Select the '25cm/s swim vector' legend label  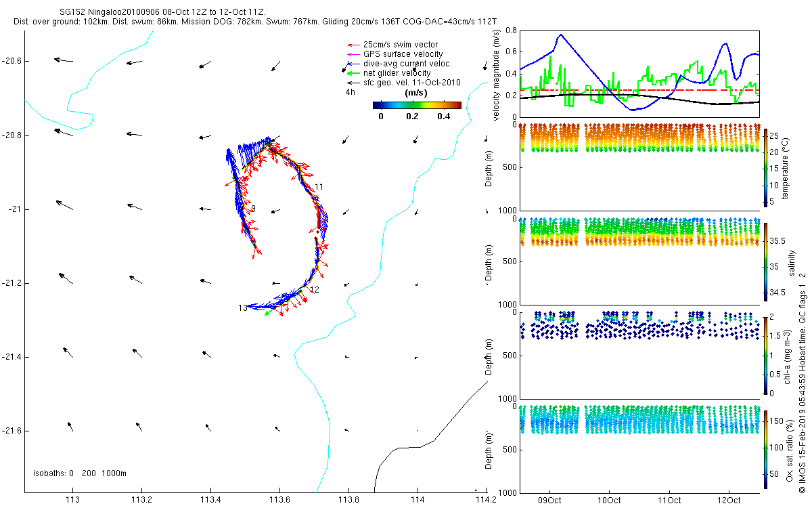(401, 45)
